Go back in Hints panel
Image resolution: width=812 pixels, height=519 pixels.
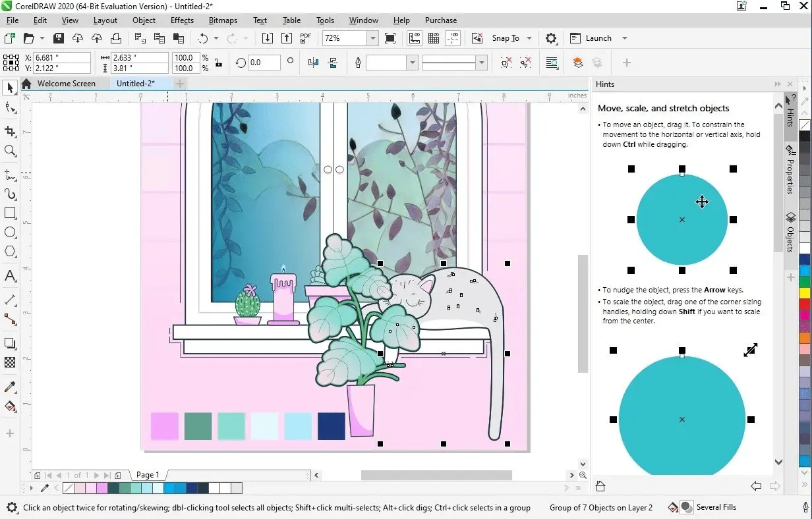(756, 487)
